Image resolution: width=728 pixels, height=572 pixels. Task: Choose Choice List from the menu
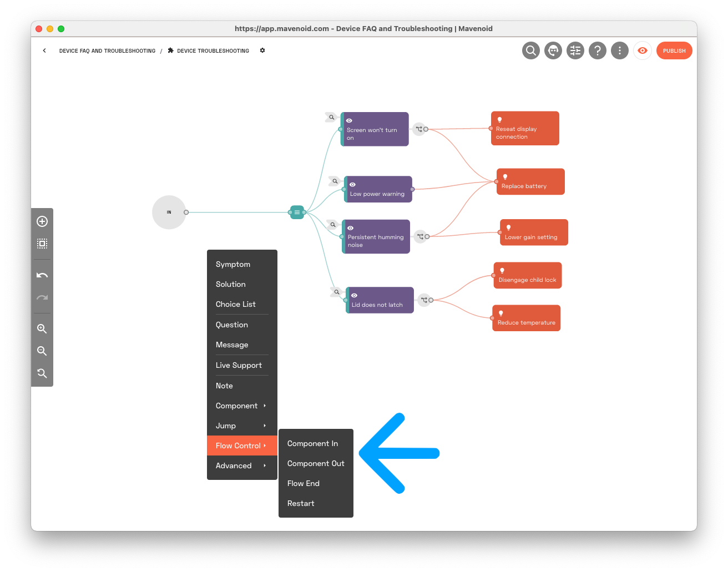click(242, 304)
